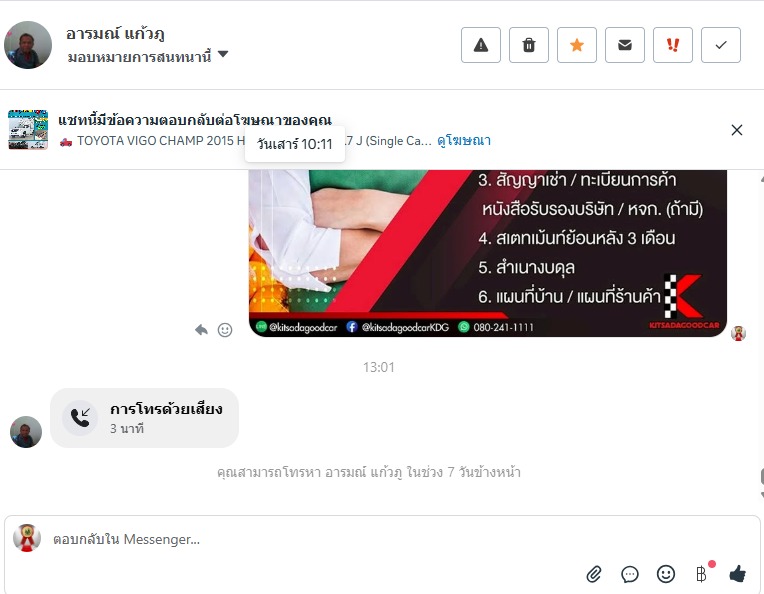The height and width of the screenshot is (594, 764).
Task: Open emoji picker in reply toolbar
Action: [666, 574]
